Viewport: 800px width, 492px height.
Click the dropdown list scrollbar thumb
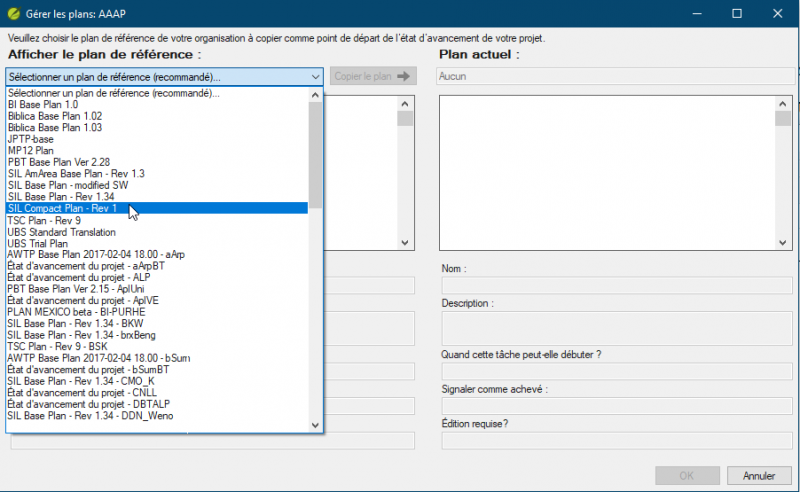pos(315,155)
